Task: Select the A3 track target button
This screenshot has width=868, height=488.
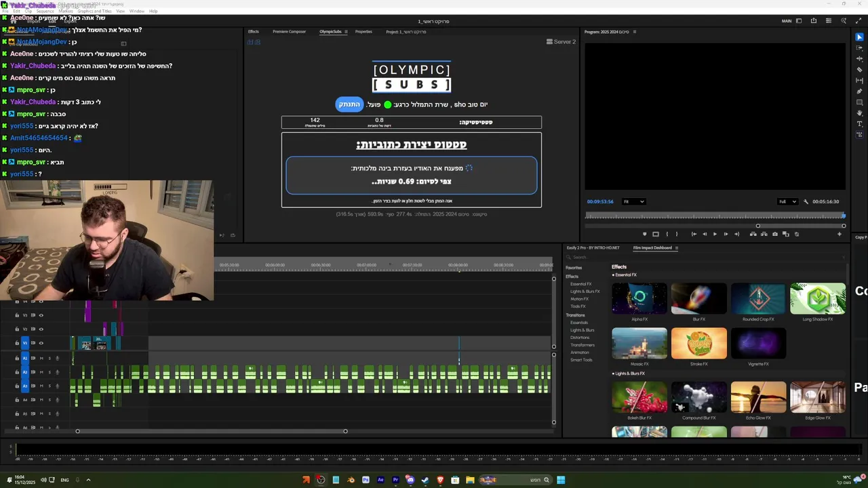Action: 25,386
